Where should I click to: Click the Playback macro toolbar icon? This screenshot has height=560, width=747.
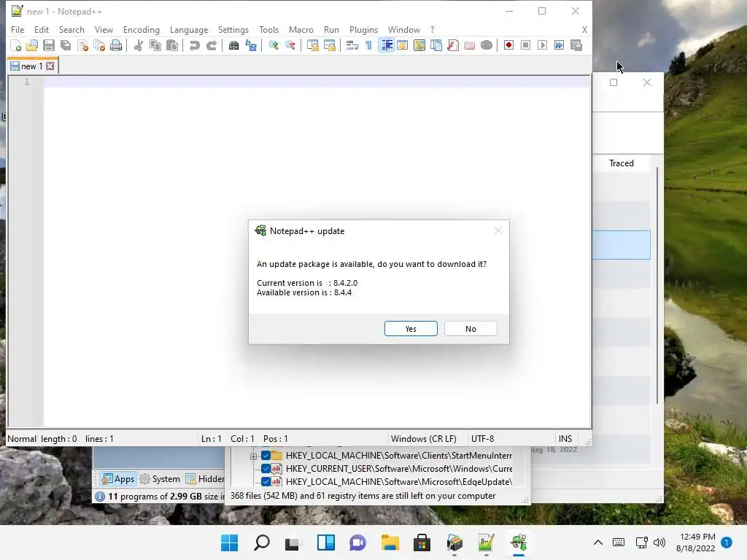pyautogui.click(x=542, y=45)
